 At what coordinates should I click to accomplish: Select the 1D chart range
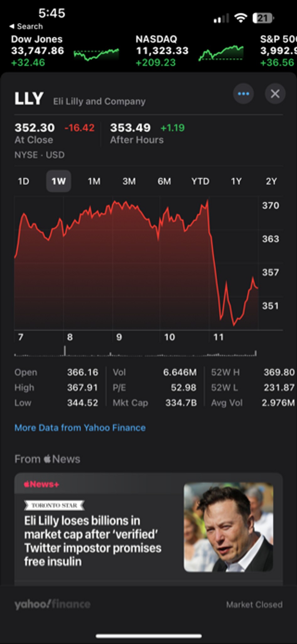24,181
